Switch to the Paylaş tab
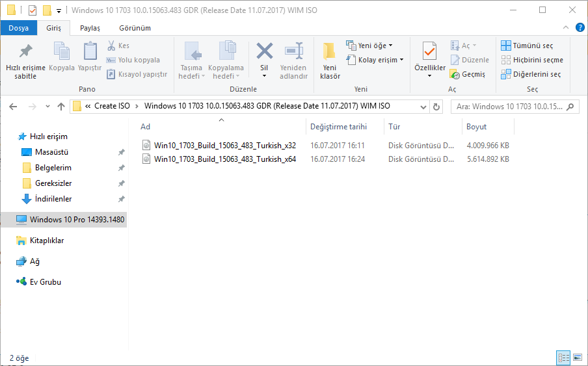This screenshot has height=366, width=588. [x=90, y=28]
